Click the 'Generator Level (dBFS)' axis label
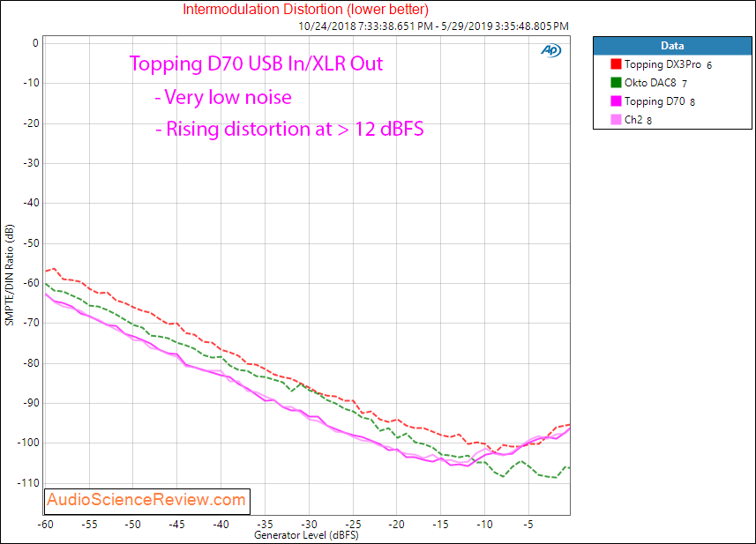The image size is (756, 544). coord(306,535)
